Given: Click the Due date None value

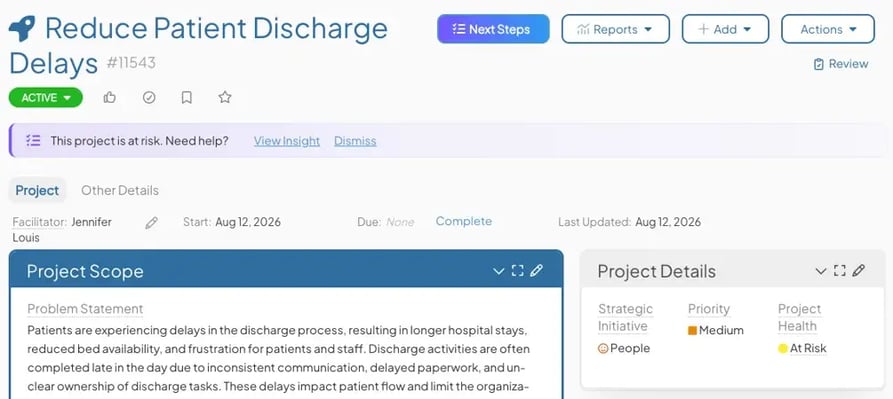Looking at the screenshot, I should pos(400,222).
